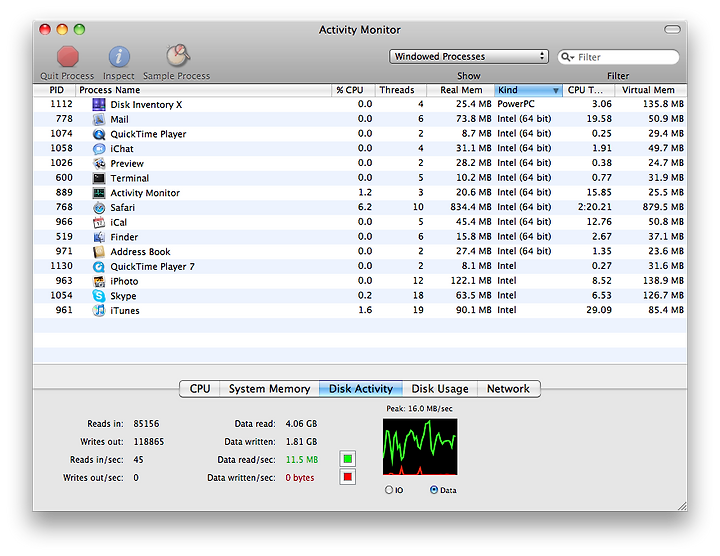The height and width of the screenshot is (556, 720).
Task: Click the Skype app icon
Action: tap(99, 296)
